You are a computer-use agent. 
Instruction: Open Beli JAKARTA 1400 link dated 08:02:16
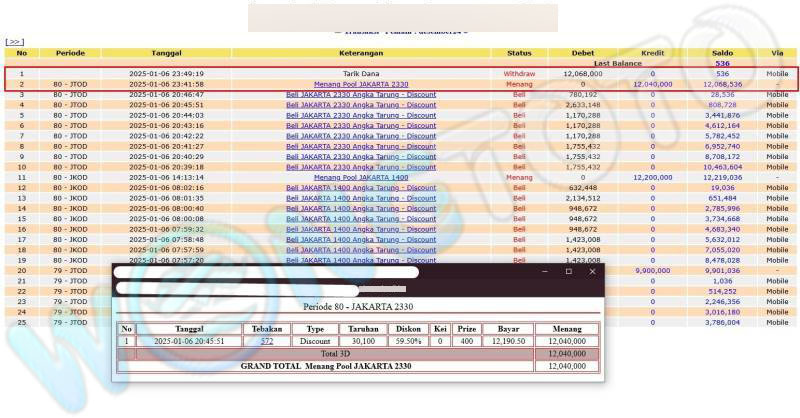pos(360,187)
